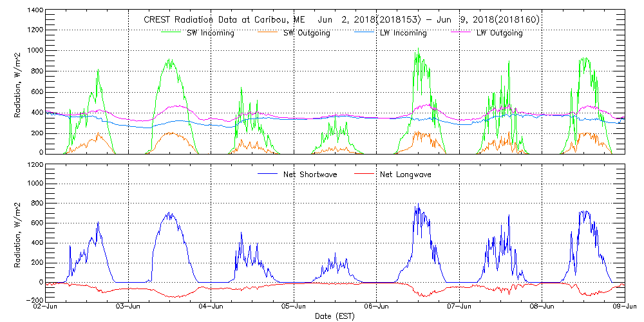Click the 02-Jun x-axis tick label
Viewport: 644px width, 322px height.
[47, 307]
